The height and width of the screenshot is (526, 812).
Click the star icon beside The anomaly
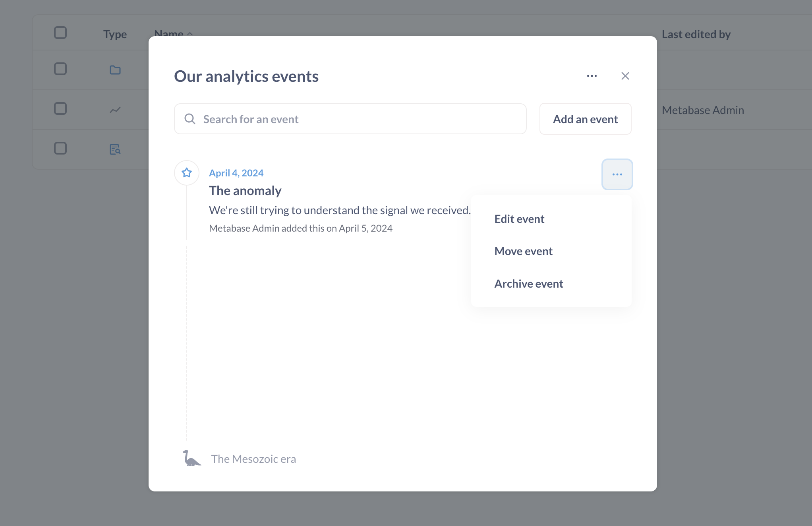coord(187,173)
